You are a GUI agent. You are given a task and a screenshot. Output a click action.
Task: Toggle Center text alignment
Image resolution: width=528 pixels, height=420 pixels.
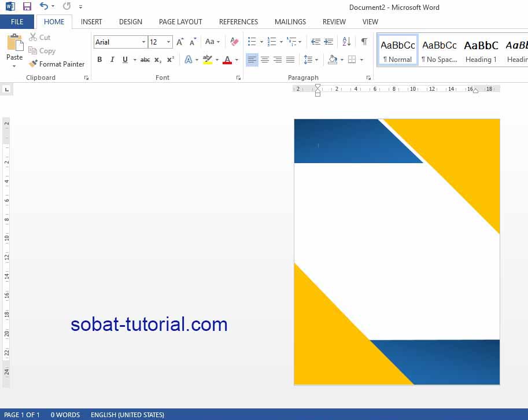click(x=264, y=60)
